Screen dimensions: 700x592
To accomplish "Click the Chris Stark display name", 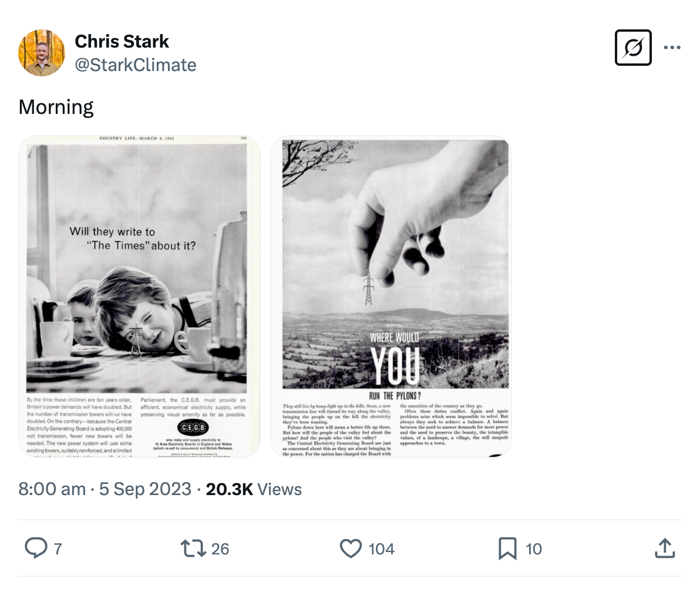I will pos(122,42).
